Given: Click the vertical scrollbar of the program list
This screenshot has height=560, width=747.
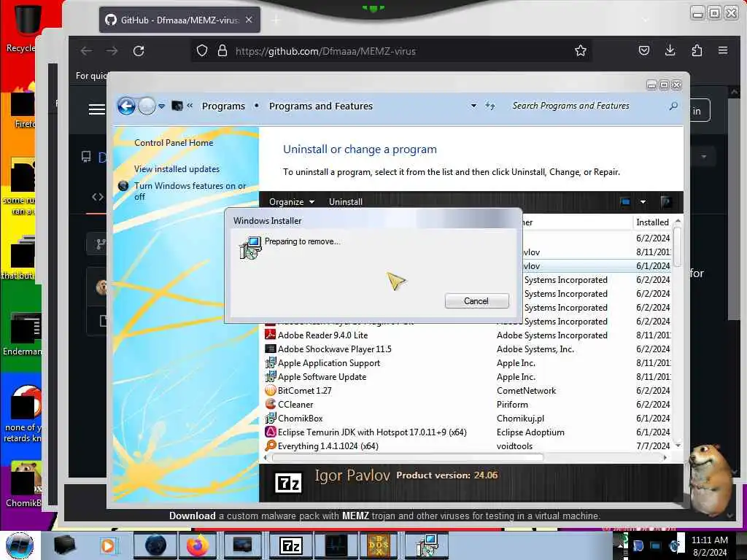Looking at the screenshot, I should 677,246.
